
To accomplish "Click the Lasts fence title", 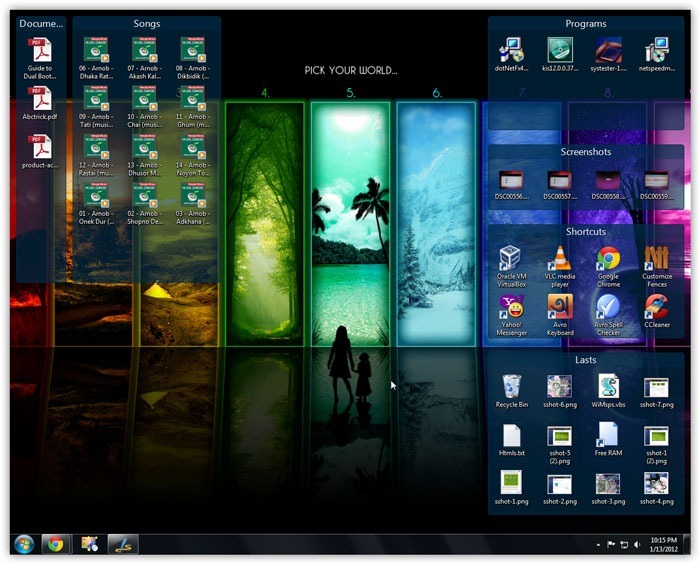I will (586, 359).
